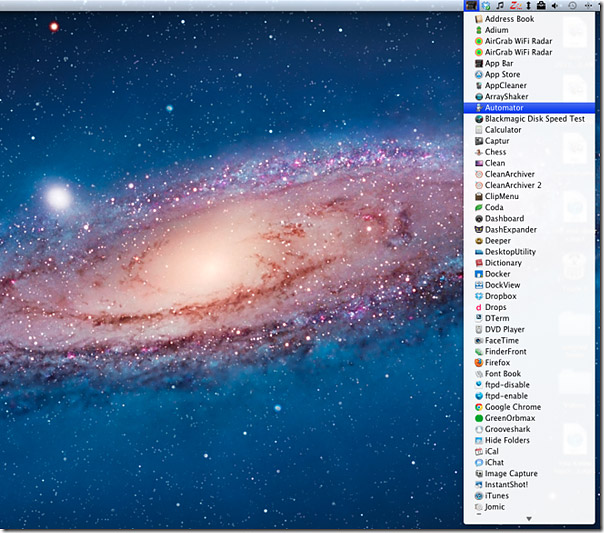604x533 pixels.
Task: Click the Firefox icon
Action: tap(479, 363)
